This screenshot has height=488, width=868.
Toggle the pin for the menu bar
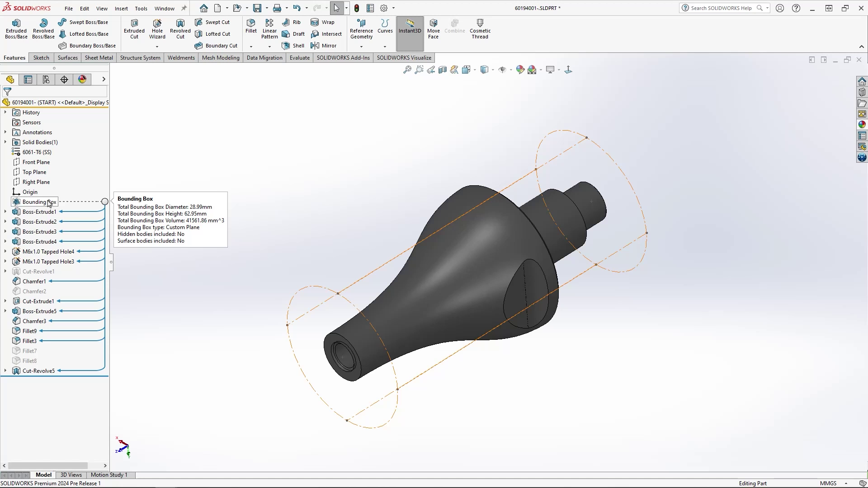coord(184,8)
